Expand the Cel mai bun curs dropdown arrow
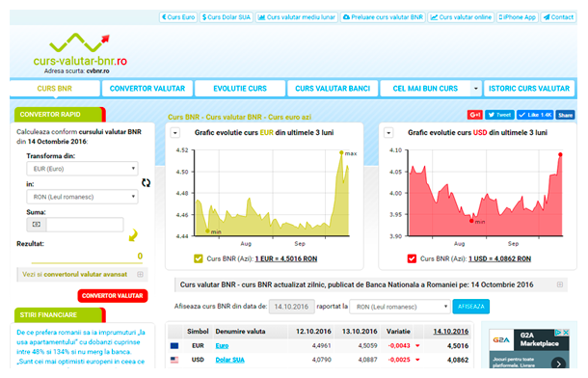Screen dimensions: 588x378 pyautogui.click(x=476, y=89)
